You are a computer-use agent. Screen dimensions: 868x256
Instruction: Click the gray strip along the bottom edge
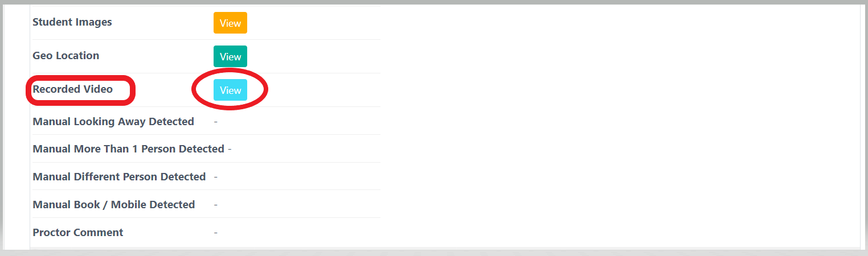tap(433, 253)
